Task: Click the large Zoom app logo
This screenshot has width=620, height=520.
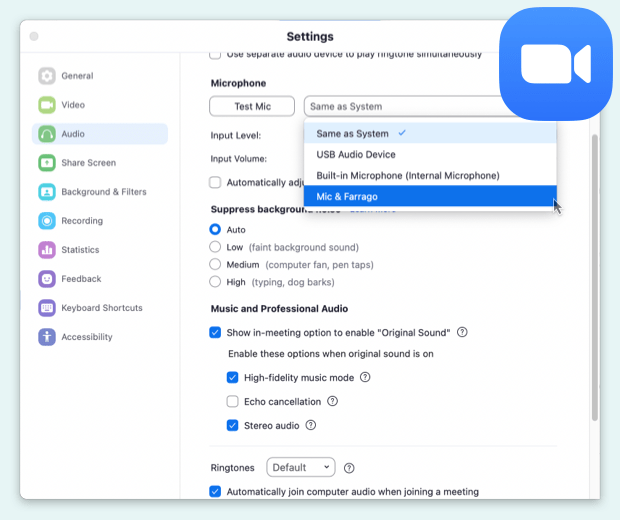Action: tap(556, 64)
